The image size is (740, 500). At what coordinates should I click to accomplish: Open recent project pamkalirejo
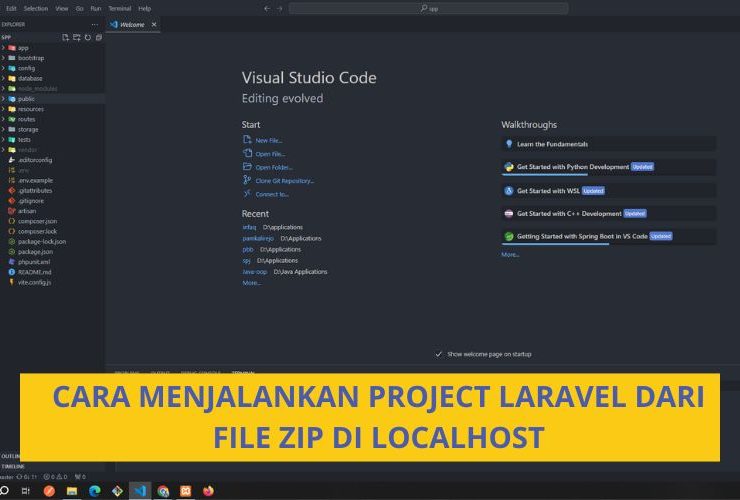tap(258, 238)
